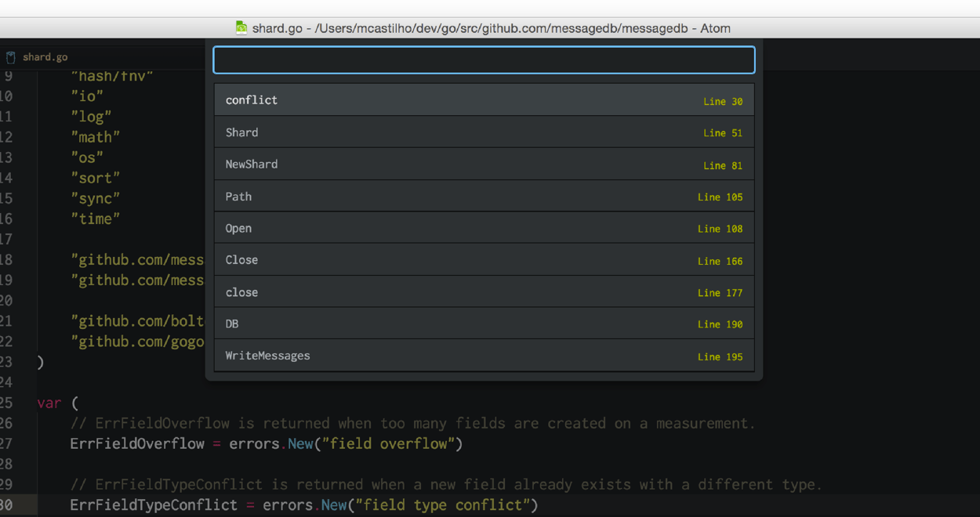Open WriteMessages symbol at Line 195
The width and height of the screenshot is (980, 517).
[484, 356]
